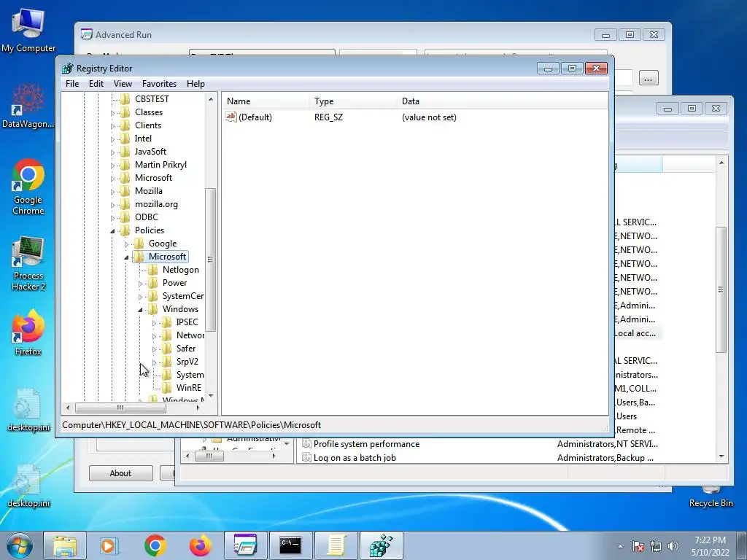Screen dimensions: 747x560
Task: Switch to the Command Prompt taskbar button
Action: coord(290,545)
